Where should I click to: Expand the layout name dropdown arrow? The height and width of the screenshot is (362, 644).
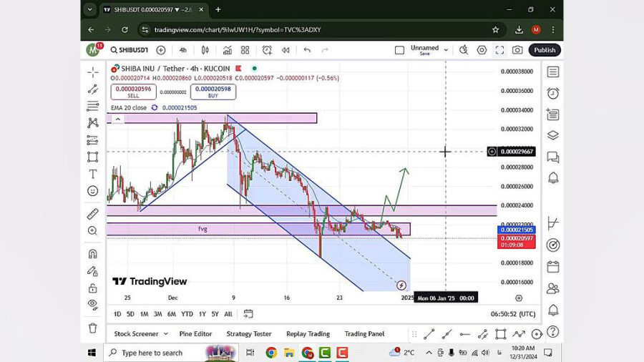tap(446, 50)
